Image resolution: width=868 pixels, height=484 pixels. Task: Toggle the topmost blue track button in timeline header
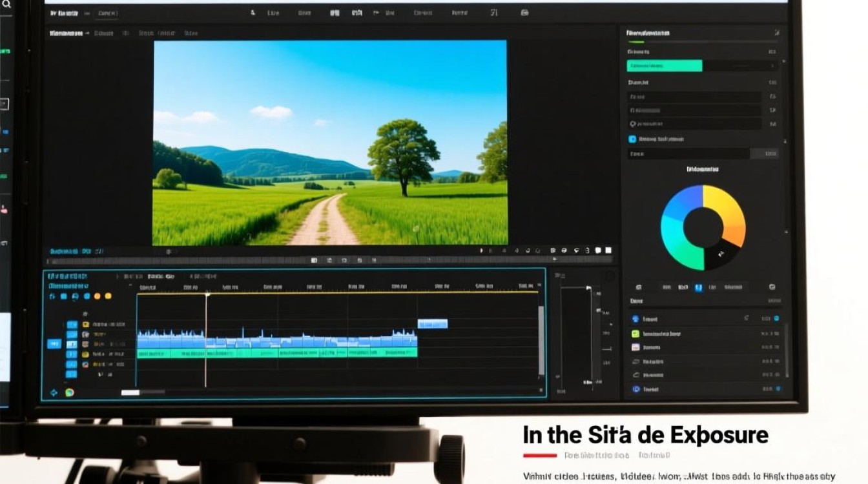pyautogui.click(x=72, y=325)
